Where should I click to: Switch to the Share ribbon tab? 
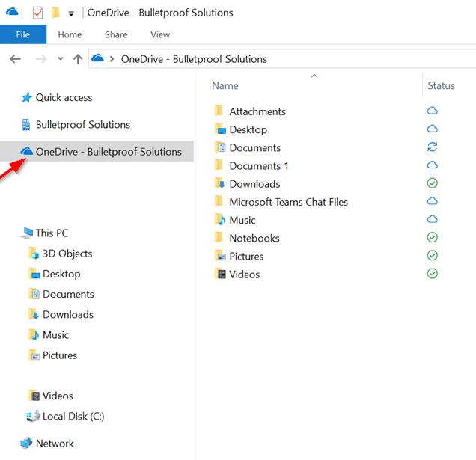(116, 34)
